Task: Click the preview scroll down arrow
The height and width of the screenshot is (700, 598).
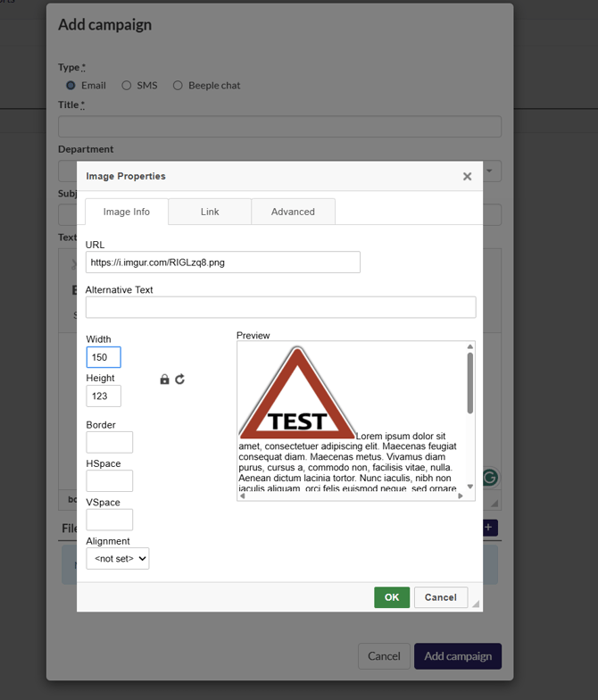Action: (x=469, y=487)
